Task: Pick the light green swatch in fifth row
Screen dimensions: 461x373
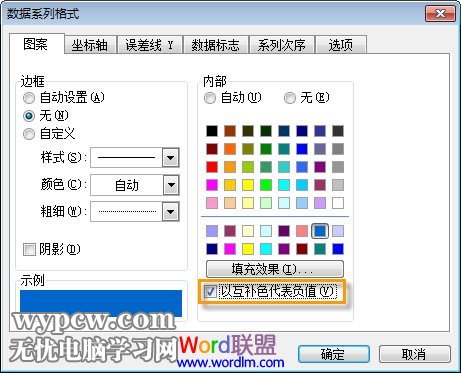Action: click(x=266, y=203)
